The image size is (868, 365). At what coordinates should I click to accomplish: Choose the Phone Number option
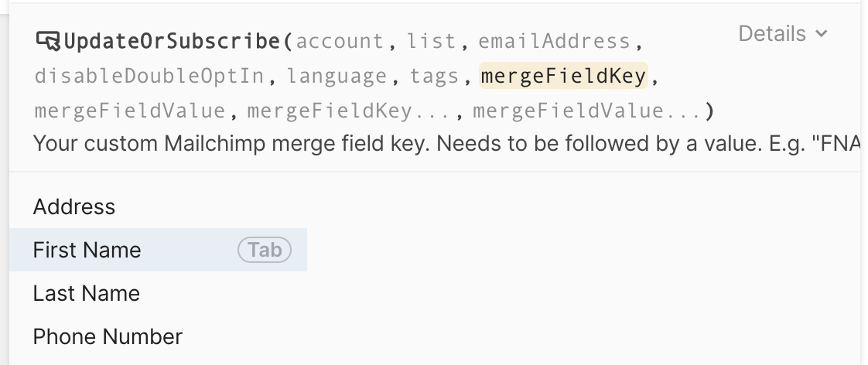point(108,336)
